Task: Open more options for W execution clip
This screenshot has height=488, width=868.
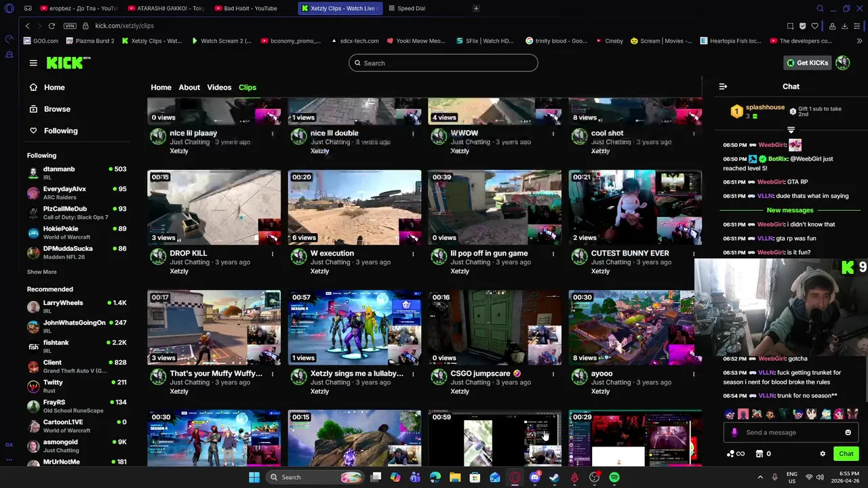Action: click(413, 253)
